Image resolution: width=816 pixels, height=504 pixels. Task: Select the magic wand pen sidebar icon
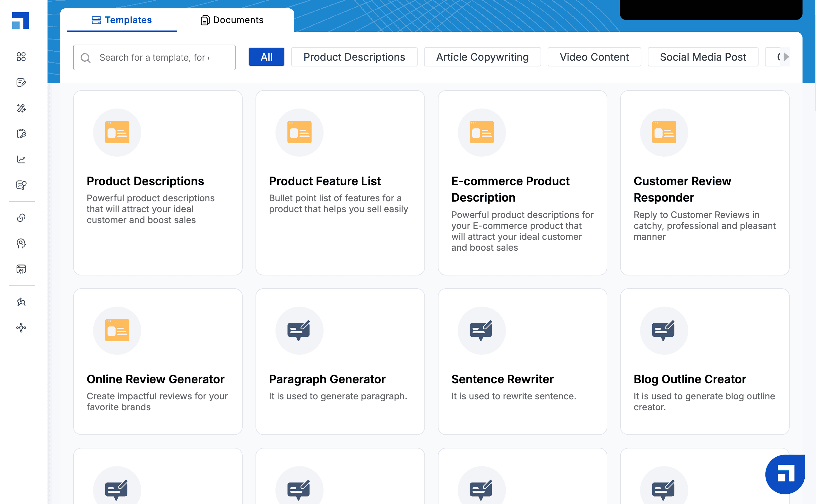[x=21, y=108]
